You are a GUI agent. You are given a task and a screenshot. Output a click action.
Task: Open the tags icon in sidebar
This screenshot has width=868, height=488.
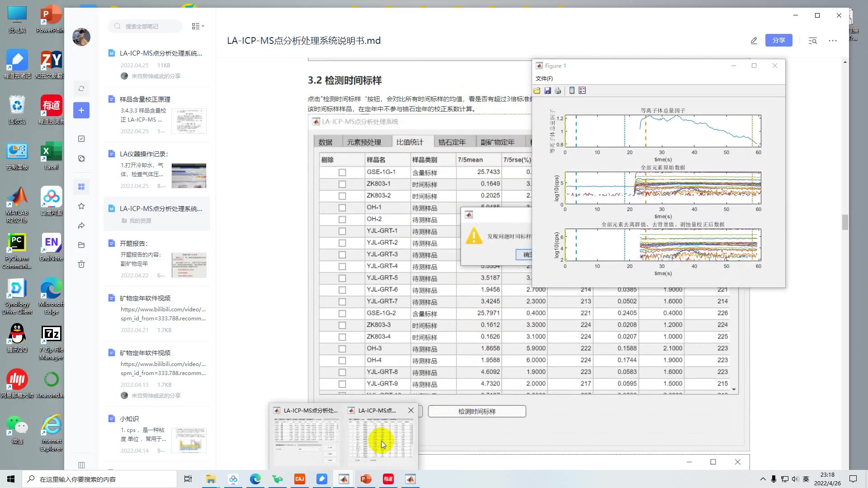pyautogui.click(x=81, y=159)
